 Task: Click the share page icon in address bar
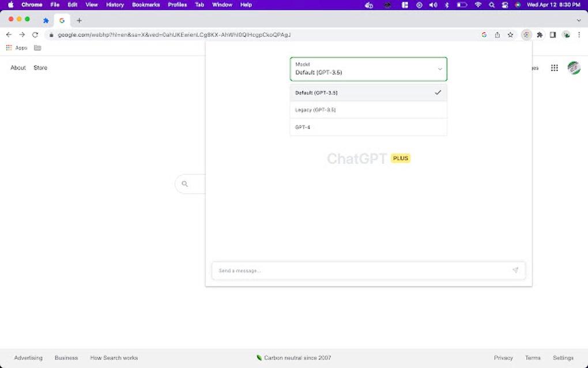497,35
